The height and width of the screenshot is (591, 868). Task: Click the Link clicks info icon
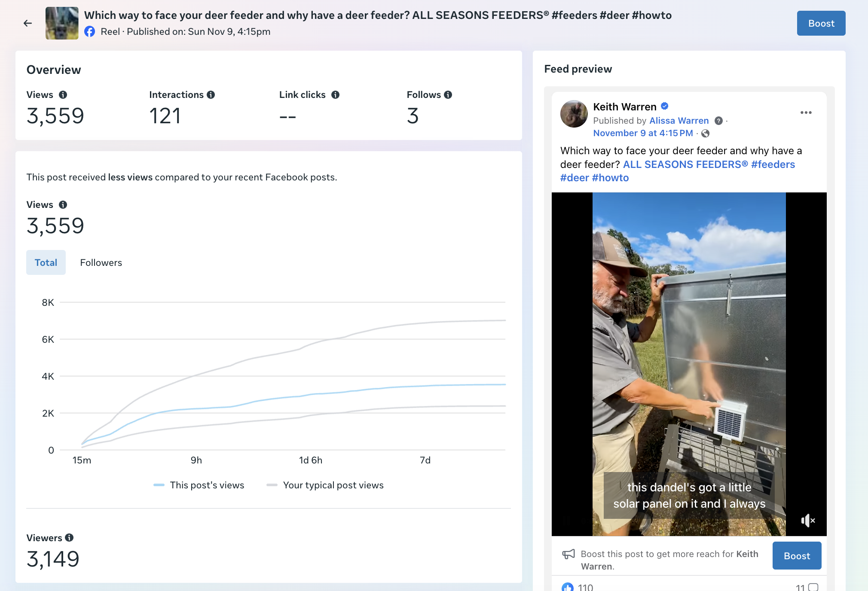[335, 95]
